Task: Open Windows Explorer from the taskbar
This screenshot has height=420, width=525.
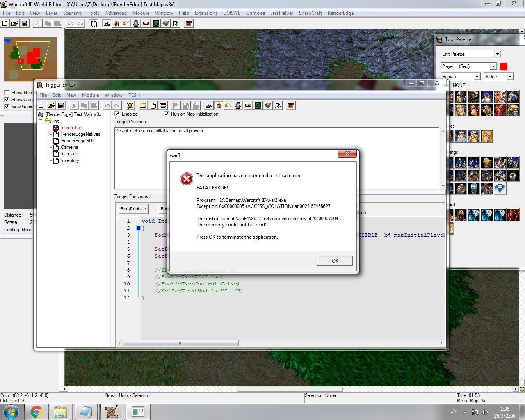Action: click(60, 412)
